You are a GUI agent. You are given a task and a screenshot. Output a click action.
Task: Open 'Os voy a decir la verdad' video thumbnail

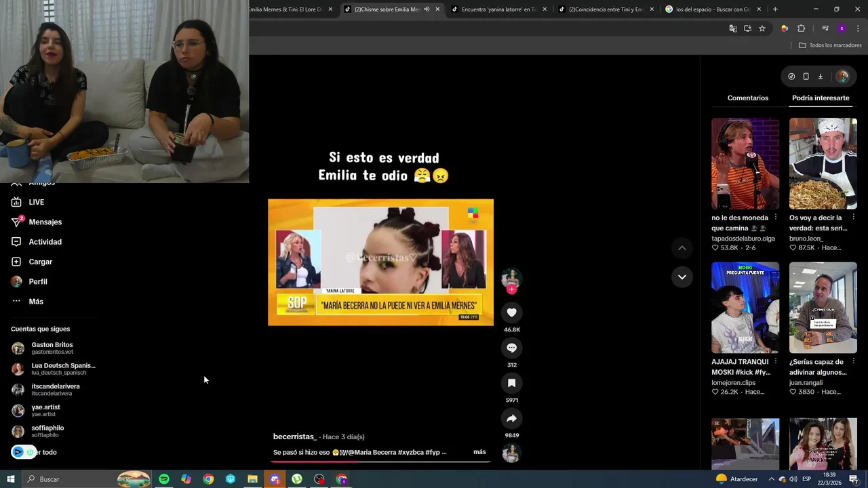point(823,163)
